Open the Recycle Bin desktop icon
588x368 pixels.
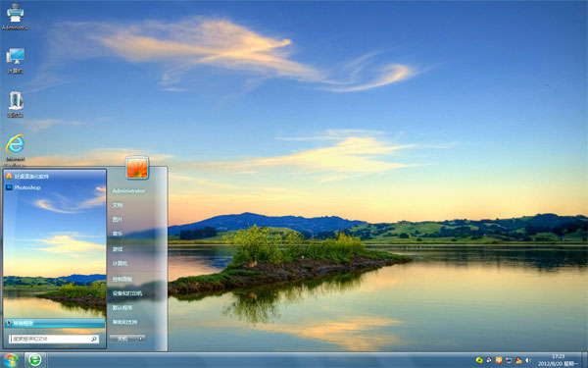click(16, 104)
